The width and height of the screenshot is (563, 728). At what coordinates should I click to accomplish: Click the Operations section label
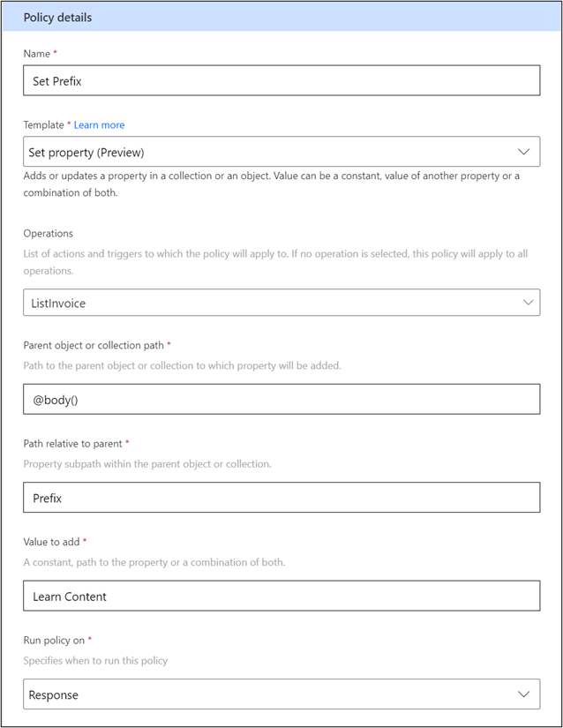(49, 233)
